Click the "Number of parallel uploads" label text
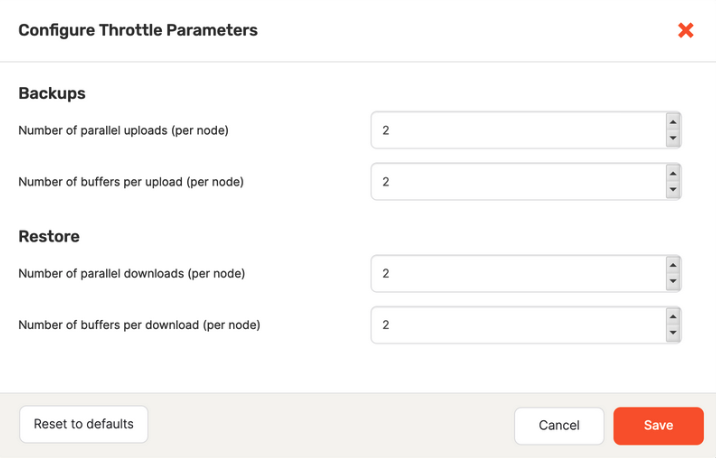This screenshot has width=716, height=458. click(131, 130)
